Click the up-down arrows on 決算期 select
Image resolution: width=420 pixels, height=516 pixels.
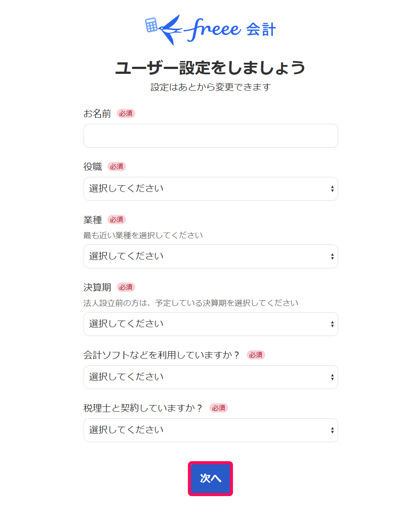[332, 324]
